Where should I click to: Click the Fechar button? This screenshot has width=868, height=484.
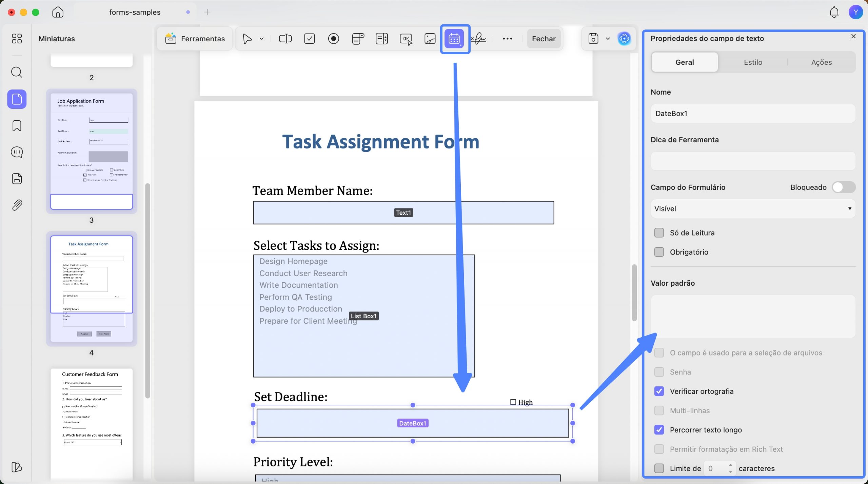pyautogui.click(x=544, y=39)
